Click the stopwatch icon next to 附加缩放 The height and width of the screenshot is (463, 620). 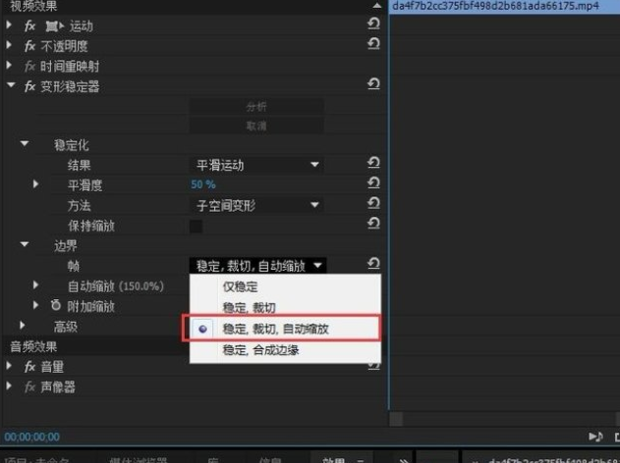pyautogui.click(x=56, y=305)
